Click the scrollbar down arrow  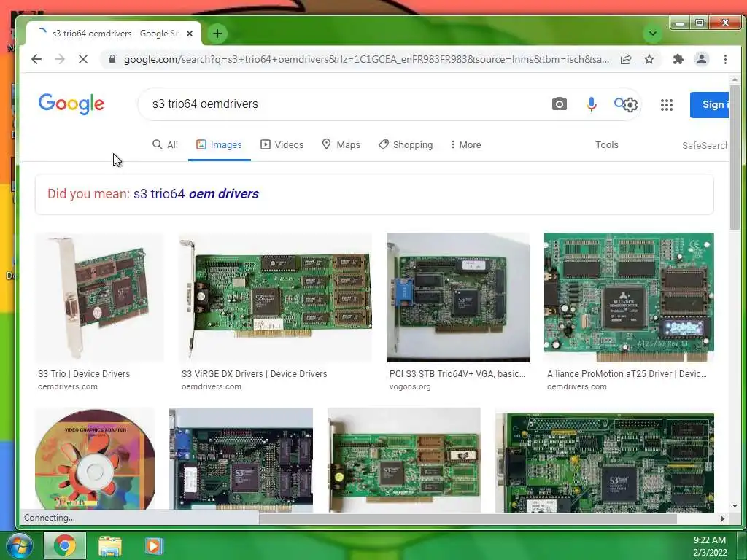[734, 506]
